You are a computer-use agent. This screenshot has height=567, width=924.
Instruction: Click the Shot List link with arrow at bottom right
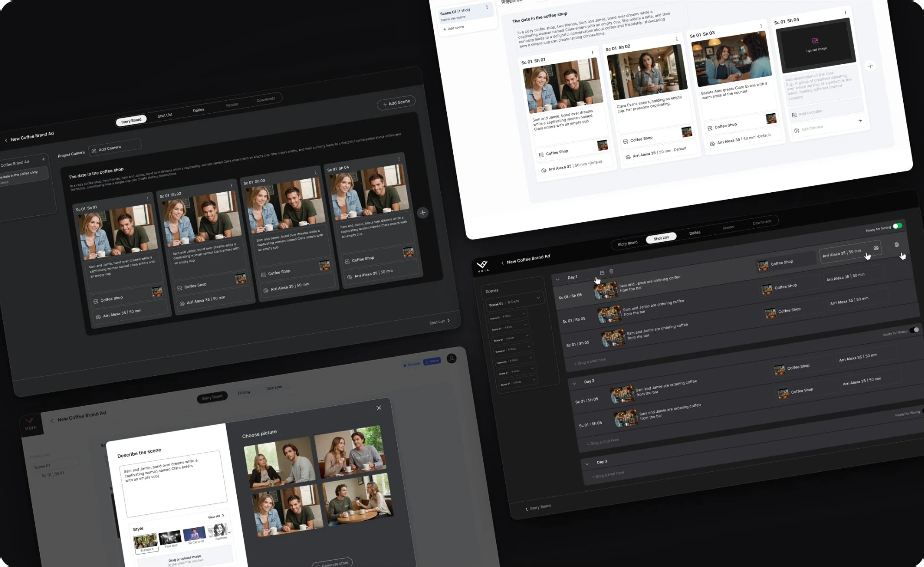point(439,322)
